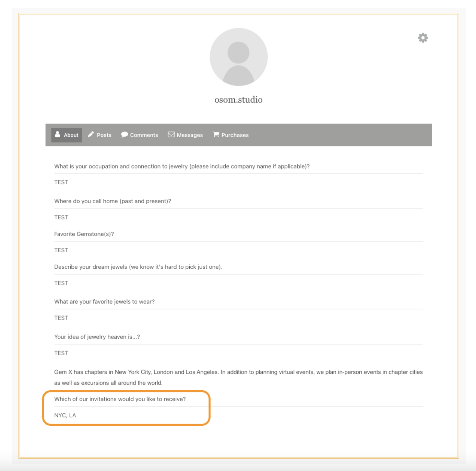
Task: Click the 'Which of our invitations' question text
Action: (120, 399)
